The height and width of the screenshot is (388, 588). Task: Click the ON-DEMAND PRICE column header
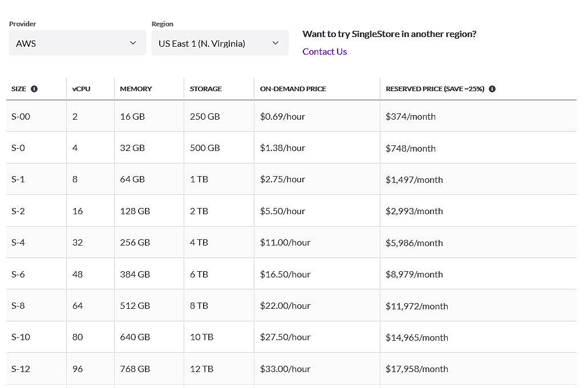293,89
